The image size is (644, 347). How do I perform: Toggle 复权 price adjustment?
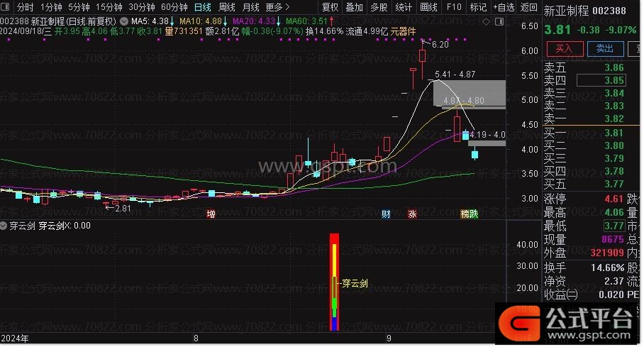(x=331, y=7)
